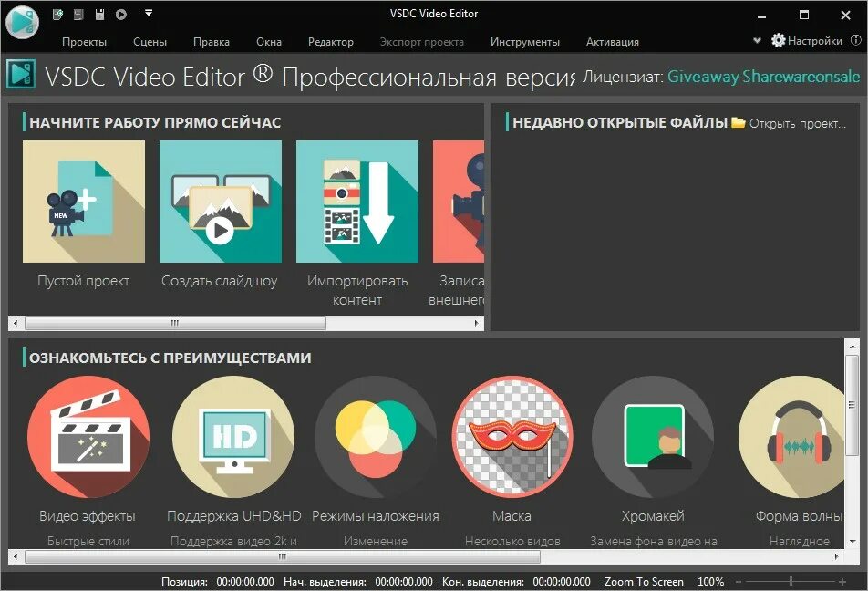
Task: Click the 100% zoom value
Action: click(711, 582)
